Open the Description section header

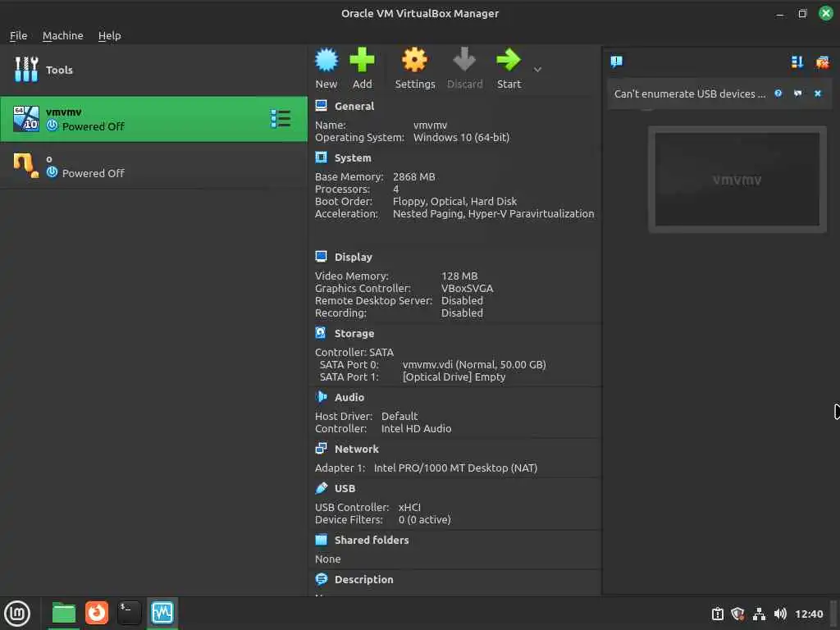(x=363, y=580)
